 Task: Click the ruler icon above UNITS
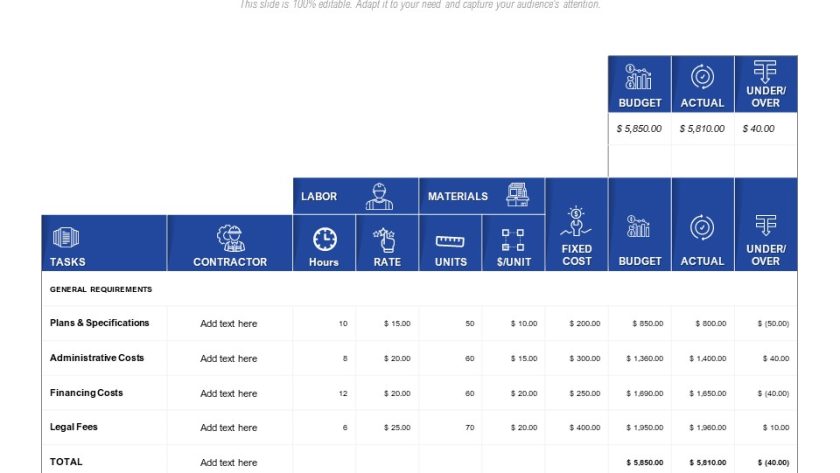[x=450, y=241]
